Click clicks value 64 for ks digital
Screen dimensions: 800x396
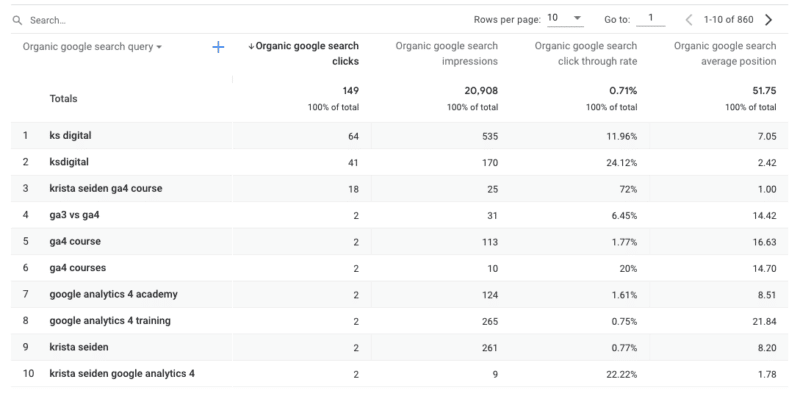[x=354, y=136]
